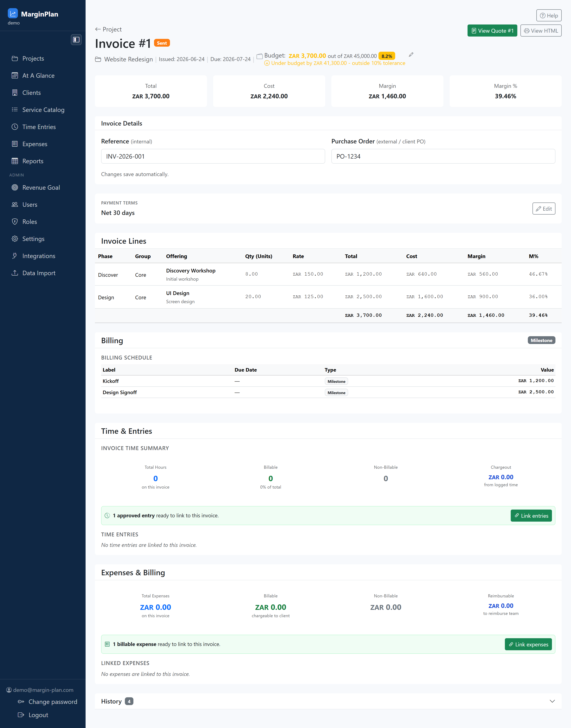Screen dimensions: 571x728
Task: Click Link entries button
Action: [x=531, y=516]
